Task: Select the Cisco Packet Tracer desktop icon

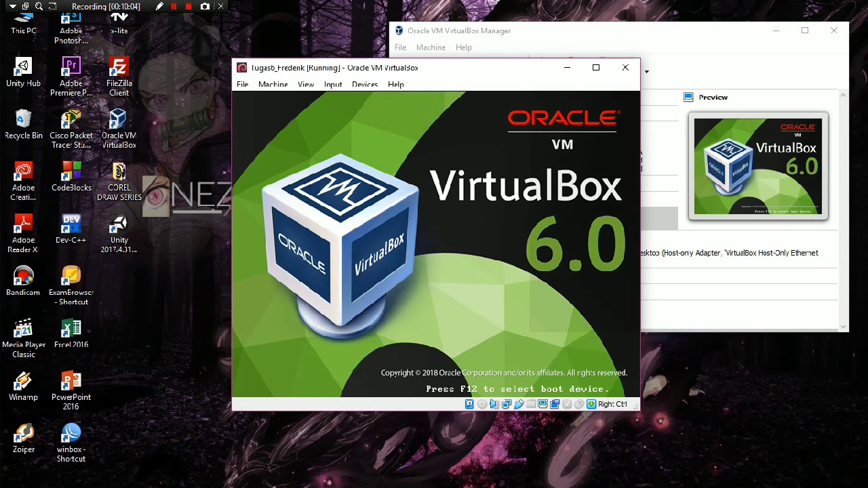Action: point(71,129)
